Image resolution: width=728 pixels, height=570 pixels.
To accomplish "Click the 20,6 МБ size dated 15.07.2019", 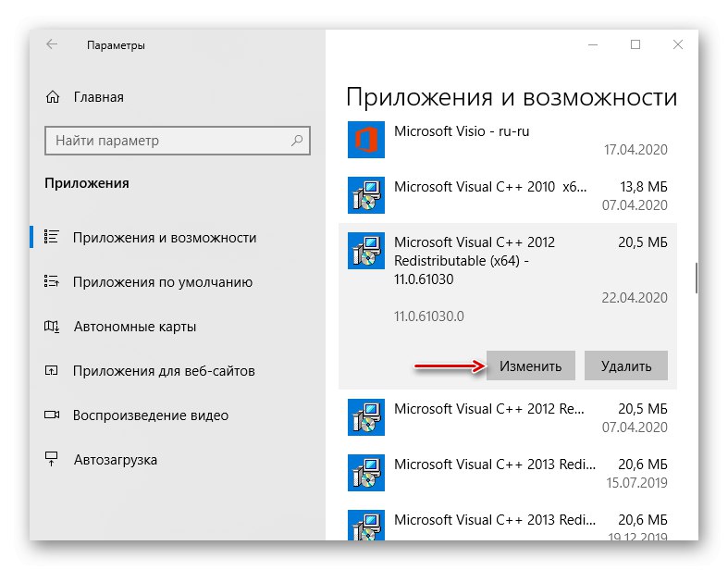I will pos(643,465).
